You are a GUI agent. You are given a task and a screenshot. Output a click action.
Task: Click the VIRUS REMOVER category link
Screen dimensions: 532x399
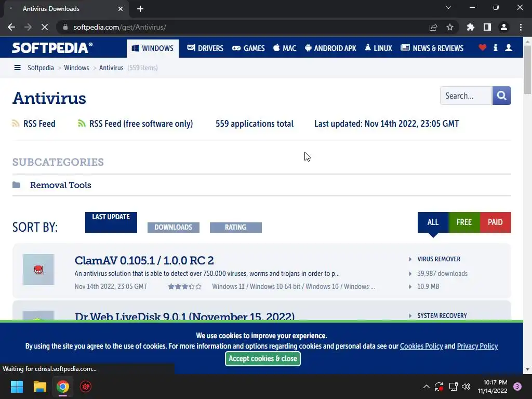pyautogui.click(x=438, y=259)
